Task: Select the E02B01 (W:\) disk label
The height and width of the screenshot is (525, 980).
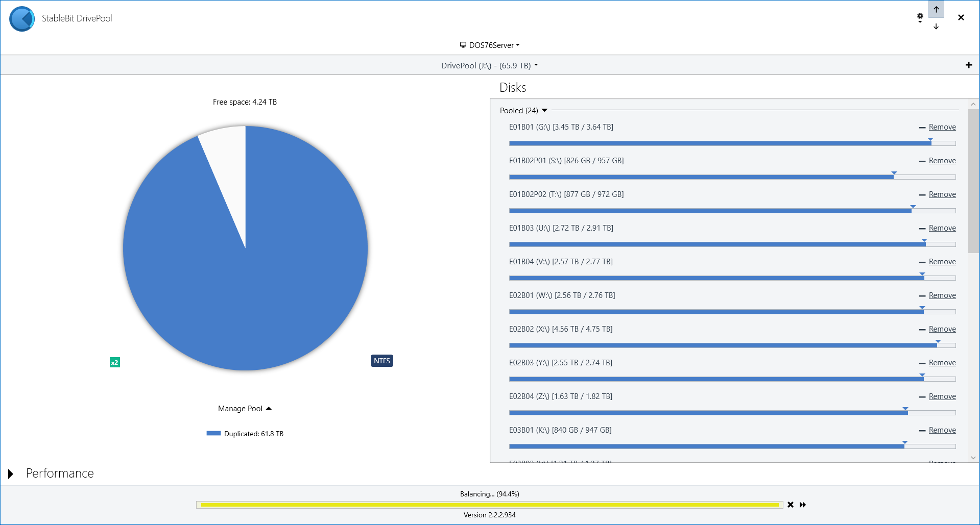Action: point(562,295)
